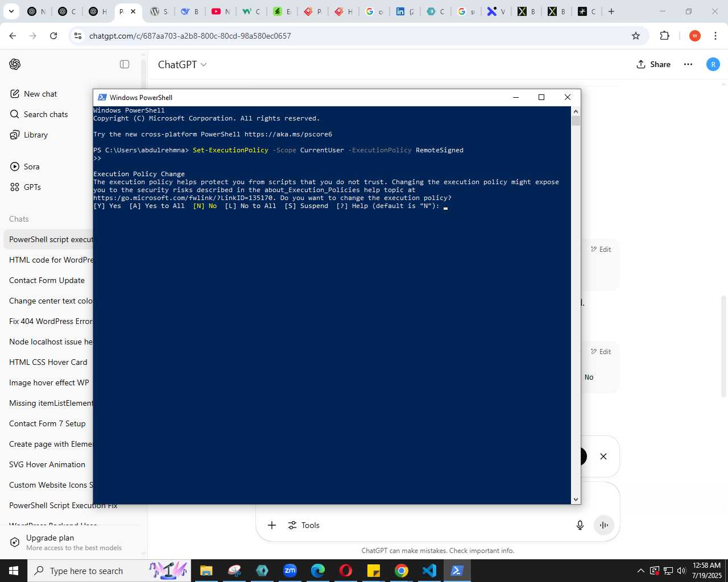This screenshot has height=582, width=728.
Task: Click the volume speaker tray icon
Action: tap(681, 571)
